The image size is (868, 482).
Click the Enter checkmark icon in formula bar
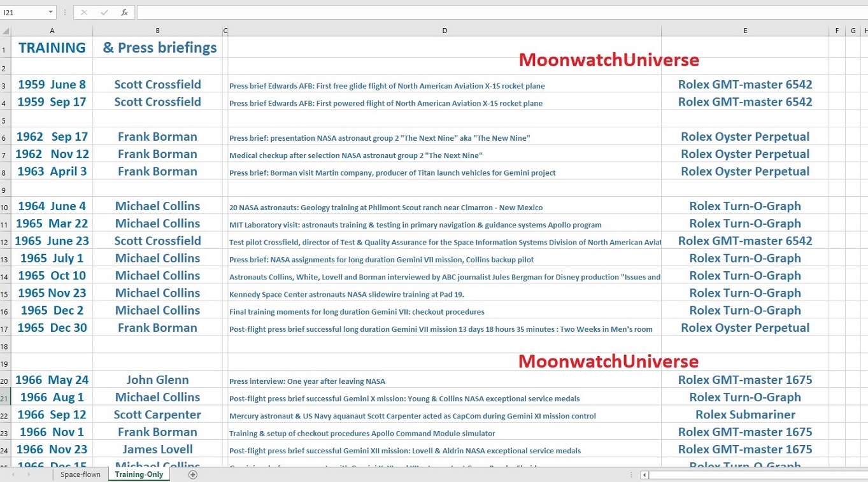[104, 12]
